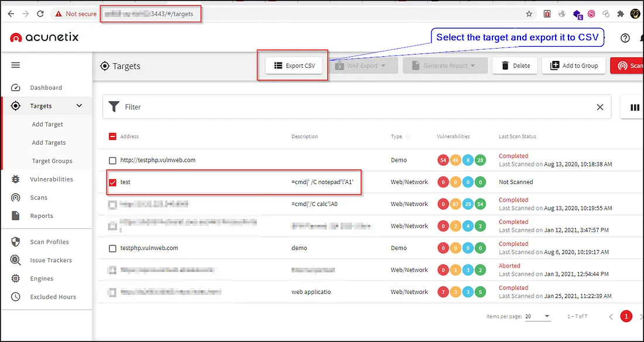Open the Items per page dropdown
Image resolution: width=644 pixels, height=342 pixels.
click(x=537, y=316)
